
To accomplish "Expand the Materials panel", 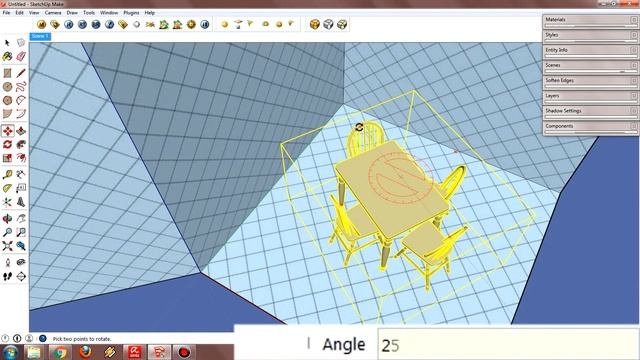I will point(590,20).
